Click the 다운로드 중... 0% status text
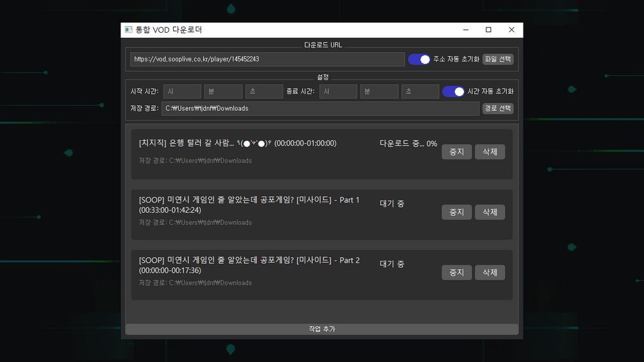 pyautogui.click(x=408, y=144)
